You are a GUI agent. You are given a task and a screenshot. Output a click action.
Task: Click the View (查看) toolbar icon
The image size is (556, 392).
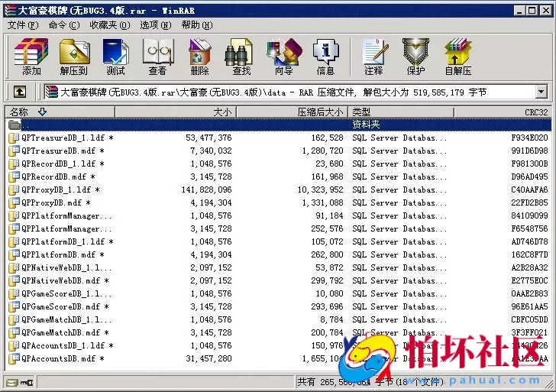[158, 57]
